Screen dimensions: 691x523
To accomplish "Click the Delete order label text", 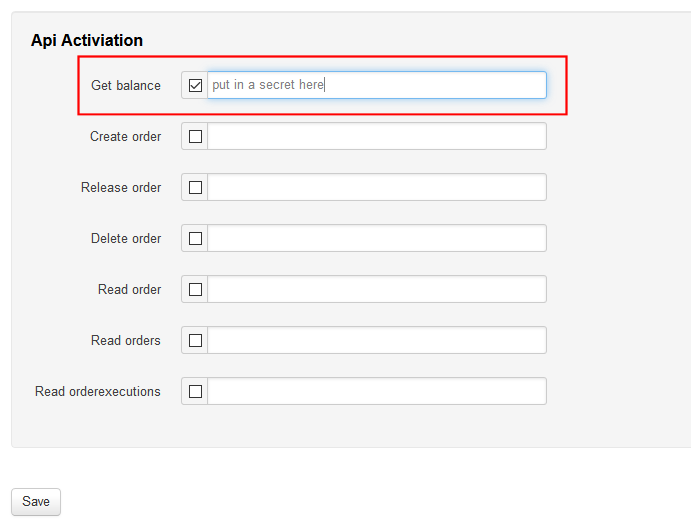I will click(126, 239).
